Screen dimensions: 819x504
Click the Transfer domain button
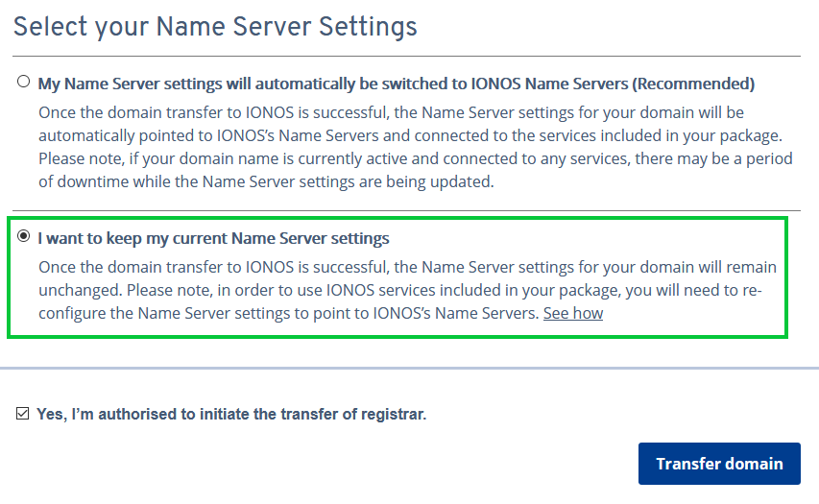pyautogui.click(x=719, y=464)
